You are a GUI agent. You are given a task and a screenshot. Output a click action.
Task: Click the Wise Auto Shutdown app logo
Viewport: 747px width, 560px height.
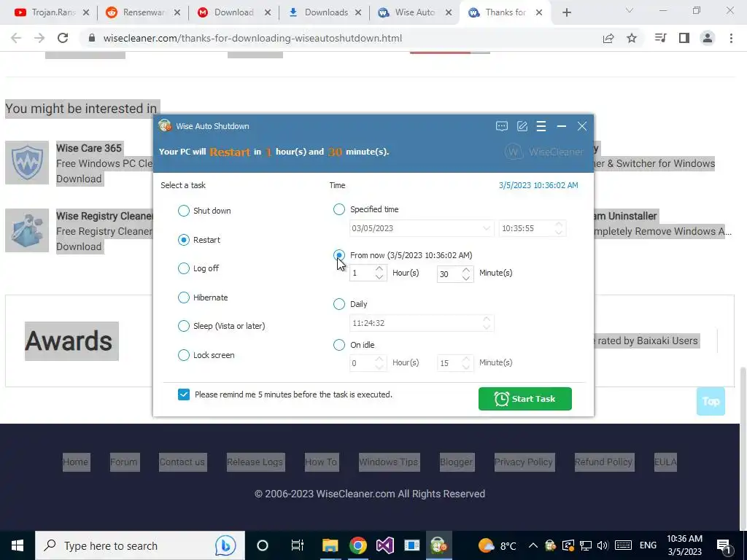pos(165,125)
